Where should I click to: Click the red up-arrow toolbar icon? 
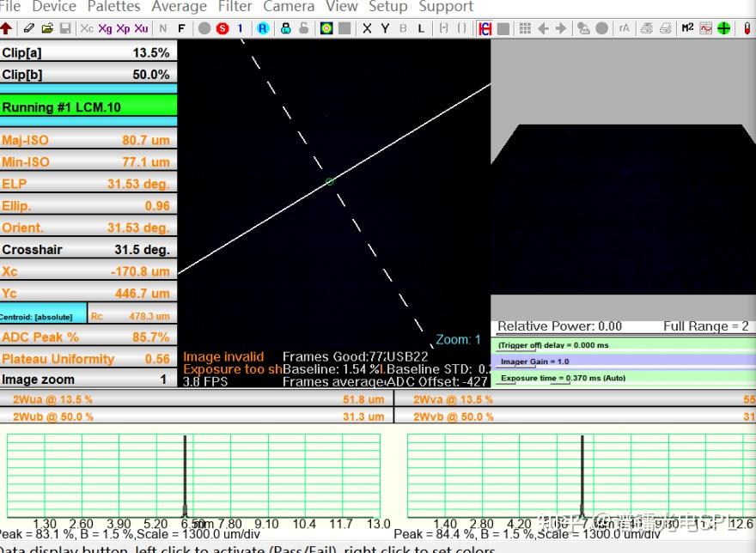tap(7, 28)
